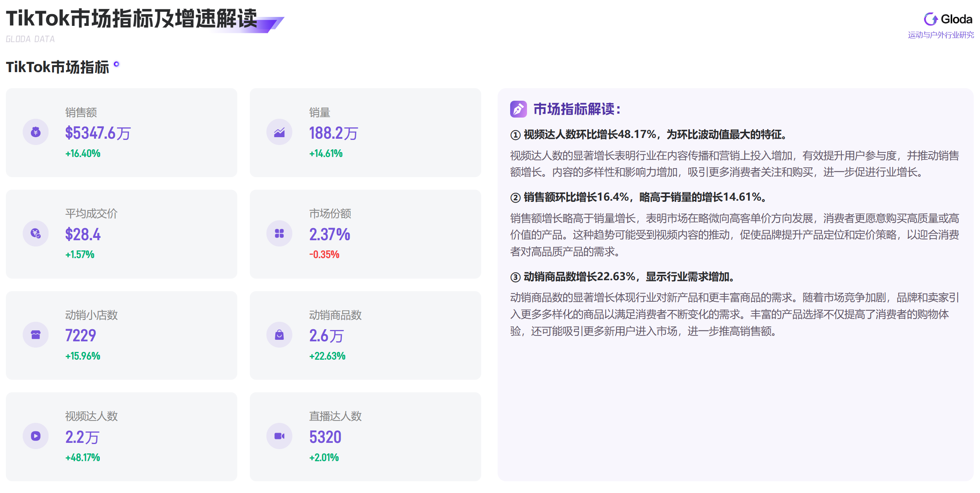Select the red -0.35% change figure
This screenshot has height=493, width=980.
(x=324, y=255)
